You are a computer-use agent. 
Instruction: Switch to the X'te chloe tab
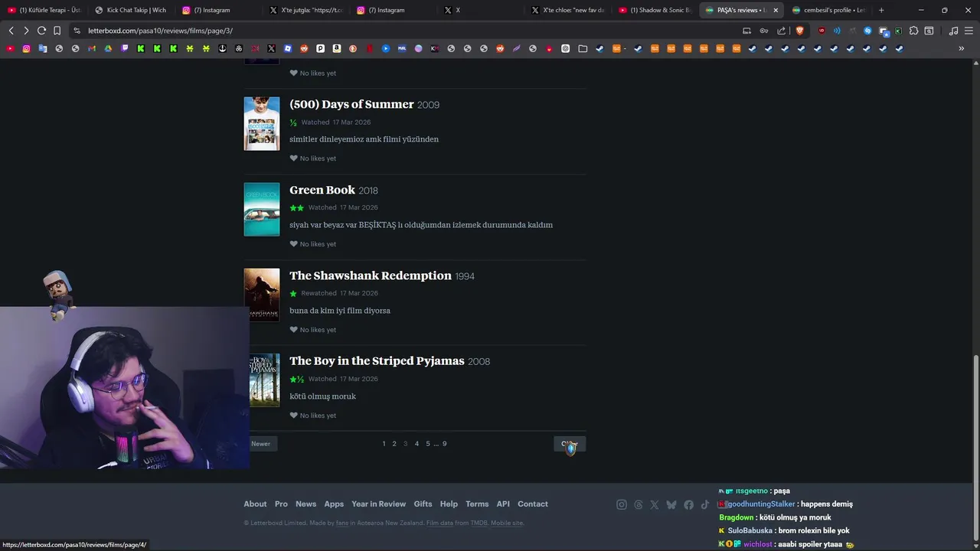(568, 10)
